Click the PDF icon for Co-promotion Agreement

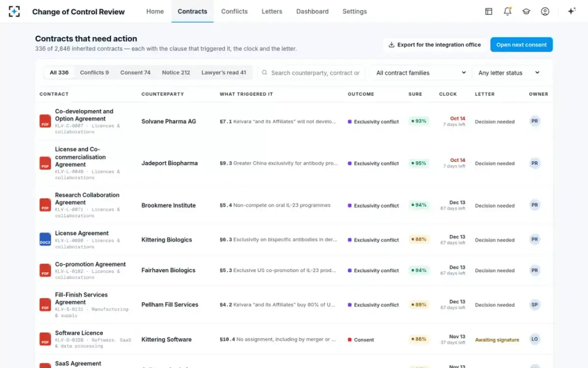click(45, 270)
